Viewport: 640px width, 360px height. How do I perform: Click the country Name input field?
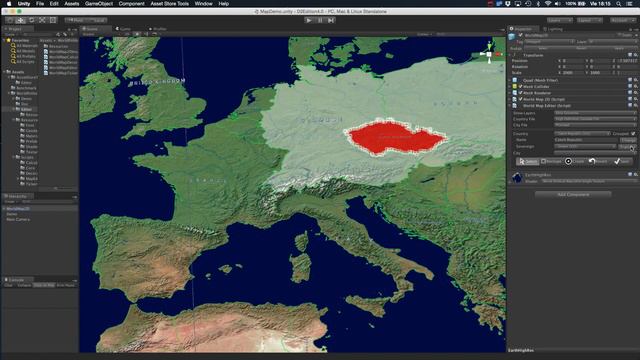click(586, 140)
